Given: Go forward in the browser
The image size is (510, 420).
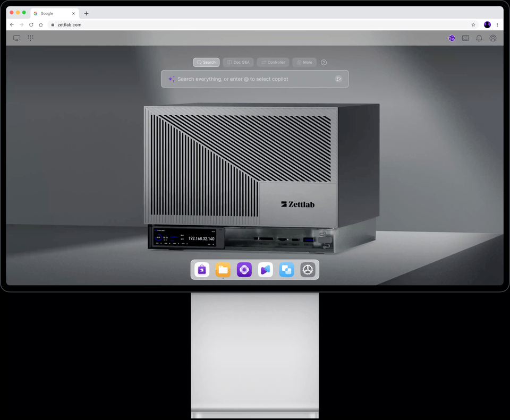Looking at the screenshot, I should coord(21,25).
